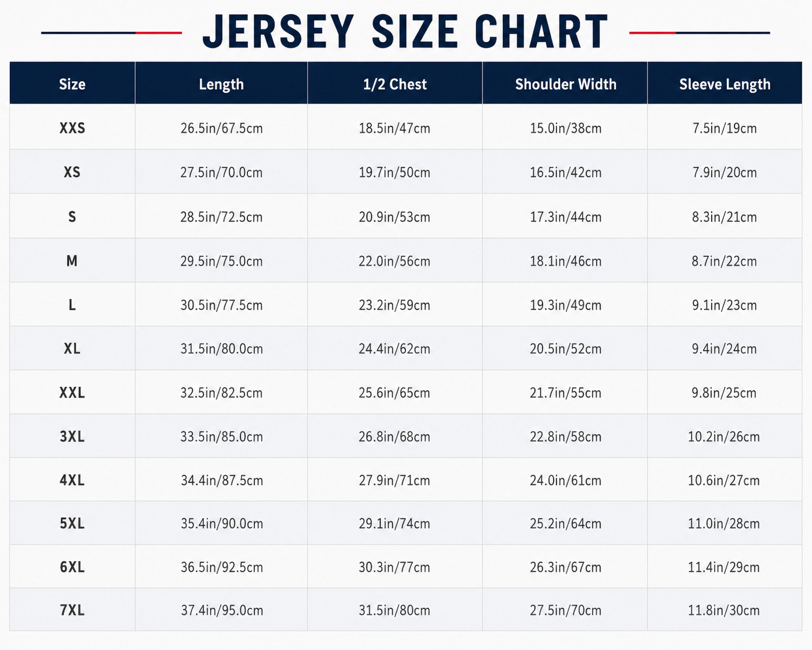Click the 32.5in/82.5cm length value
The image size is (812, 650).
click(221, 393)
